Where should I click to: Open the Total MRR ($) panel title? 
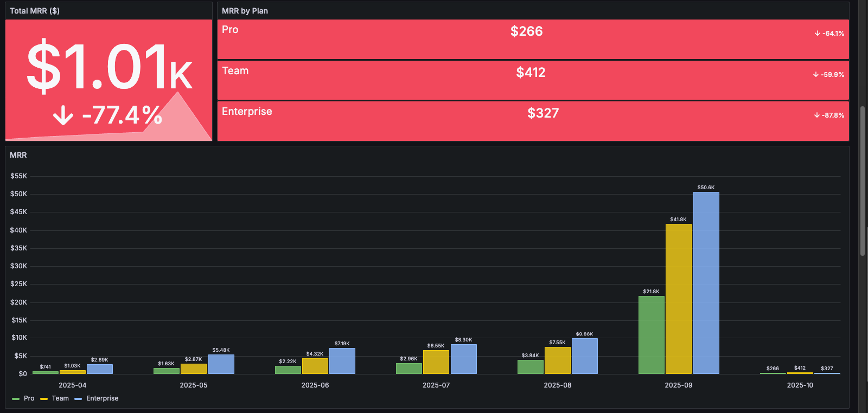tap(35, 11)
